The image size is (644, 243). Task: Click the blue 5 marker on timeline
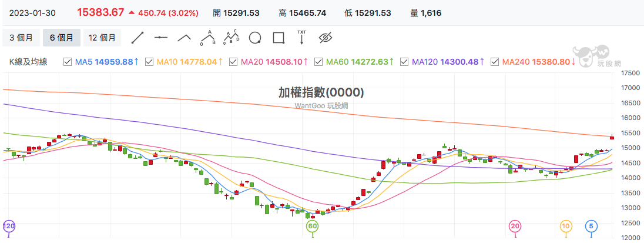591,226
